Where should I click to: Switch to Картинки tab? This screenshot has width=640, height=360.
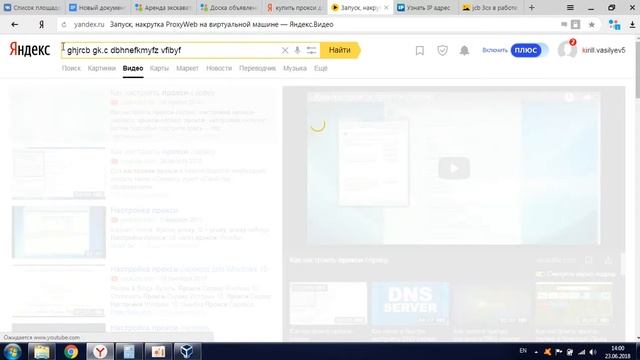pos(102,68)
